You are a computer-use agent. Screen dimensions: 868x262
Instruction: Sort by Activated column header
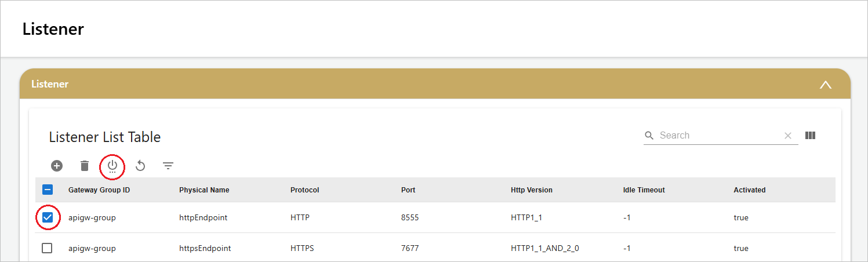pos(750,190)
